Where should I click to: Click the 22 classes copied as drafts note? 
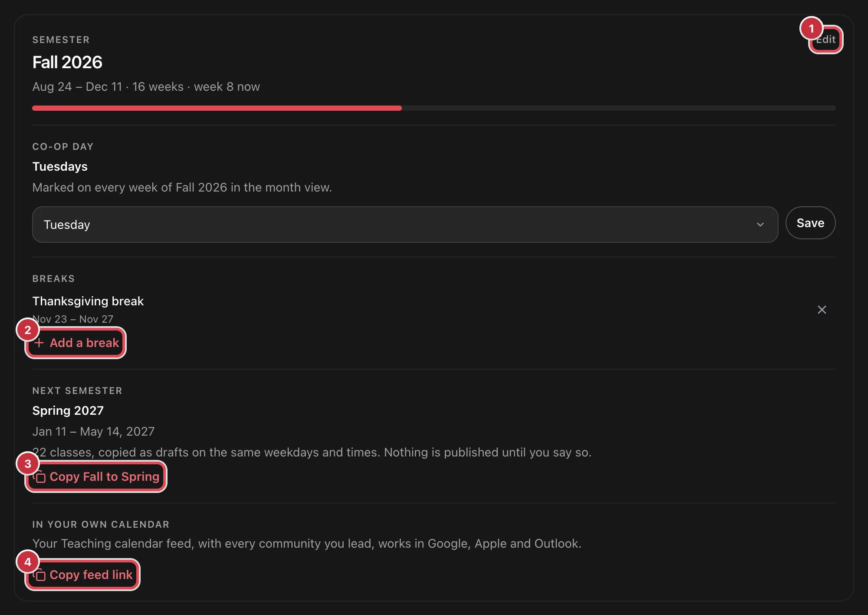[x=312, y=452]
